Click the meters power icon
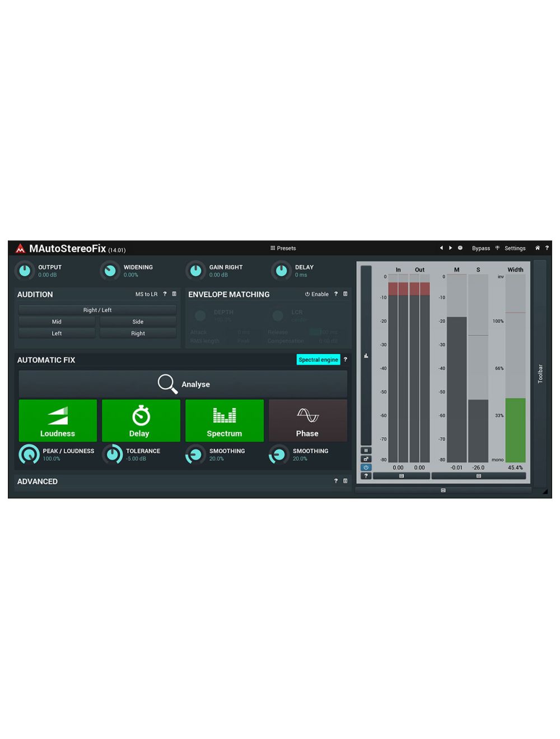This screenshot has height=739, width=560. coord(366,467)
